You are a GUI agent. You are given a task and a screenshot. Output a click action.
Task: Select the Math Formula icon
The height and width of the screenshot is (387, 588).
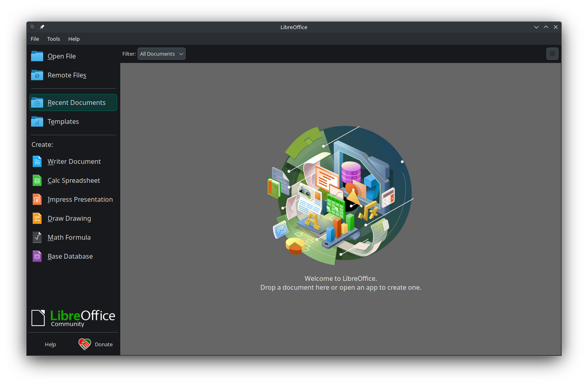pyautogui.click(x=37, y=237)
